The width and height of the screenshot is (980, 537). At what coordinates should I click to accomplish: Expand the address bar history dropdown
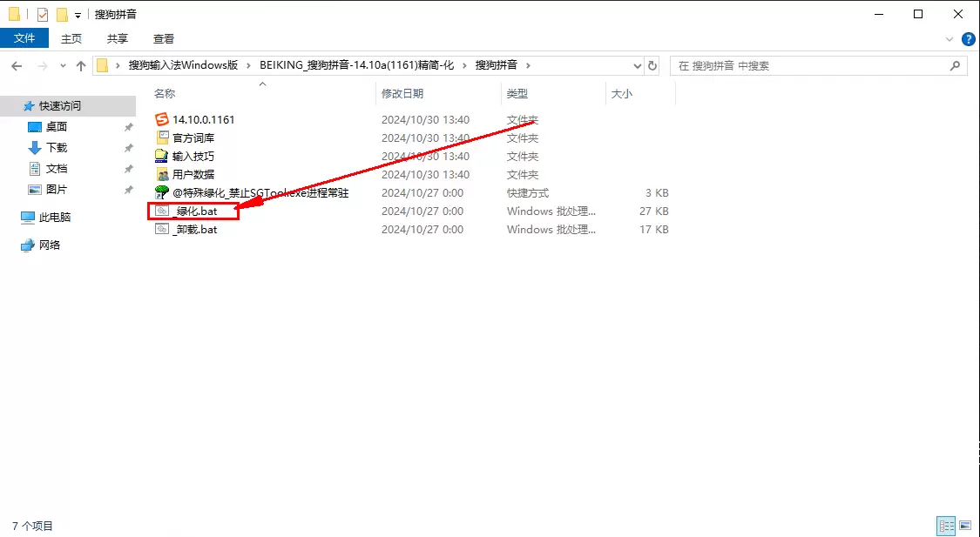click(x=637, y=65)
